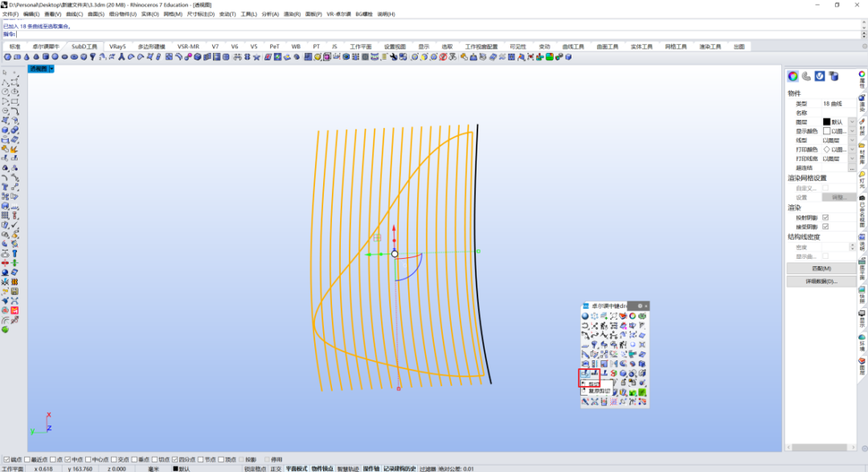
Task: Open the floating toolbar gear settings
Action: [640, 306]
